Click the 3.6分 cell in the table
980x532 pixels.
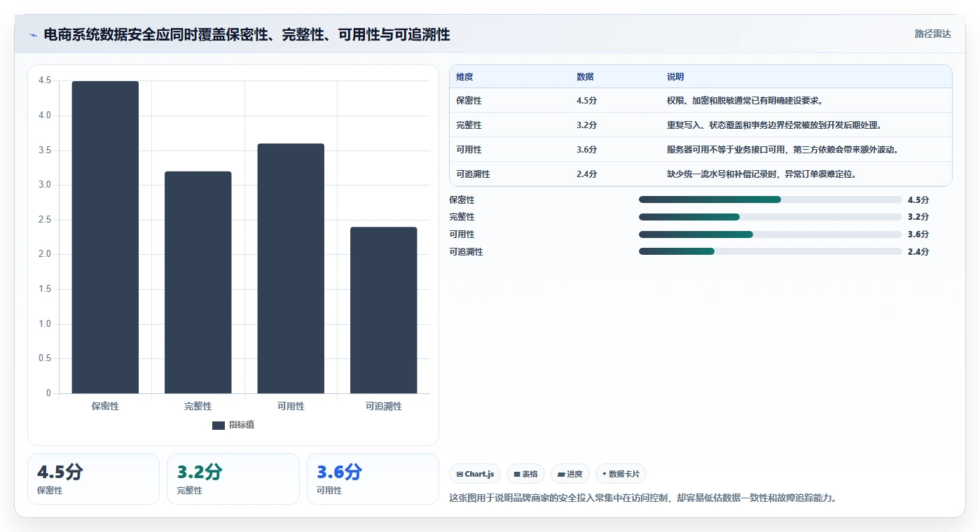click(x=587, y=150)
